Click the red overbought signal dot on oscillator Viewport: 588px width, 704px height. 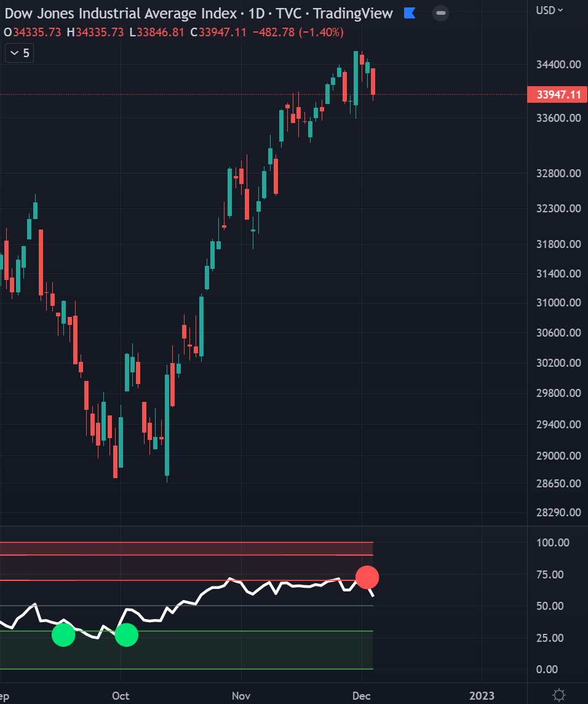click(367, 577)
